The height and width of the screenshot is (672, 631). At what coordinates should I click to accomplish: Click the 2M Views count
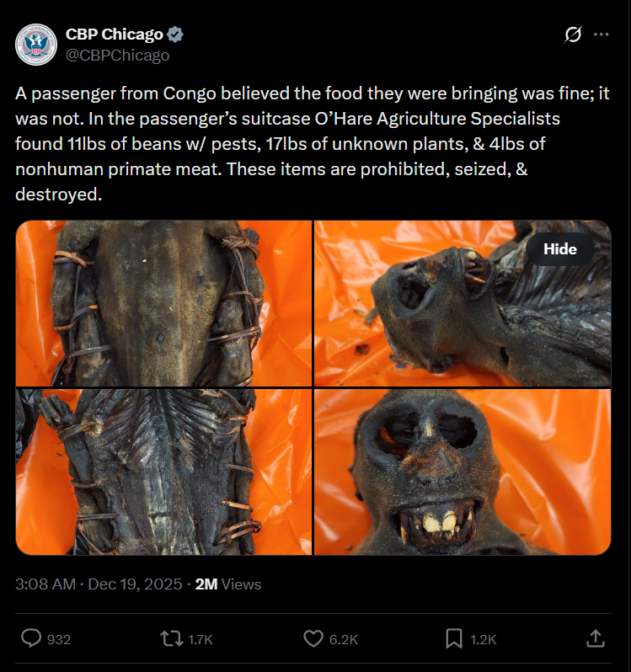[228, 584]
